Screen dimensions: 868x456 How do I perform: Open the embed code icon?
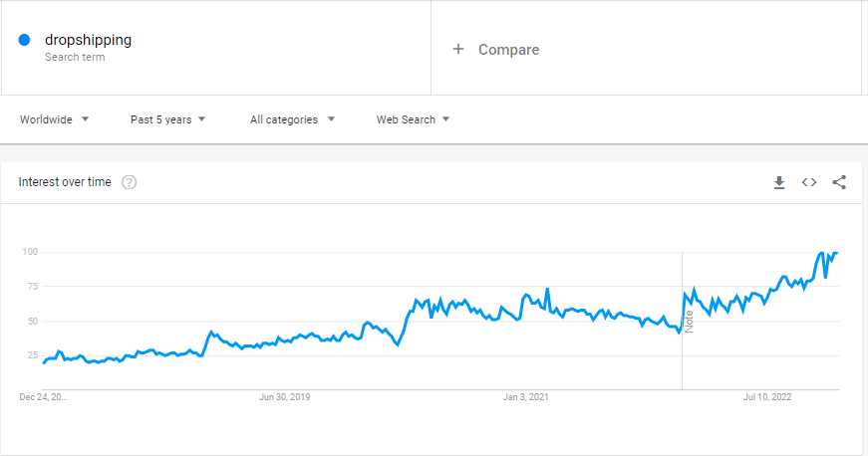809,182
